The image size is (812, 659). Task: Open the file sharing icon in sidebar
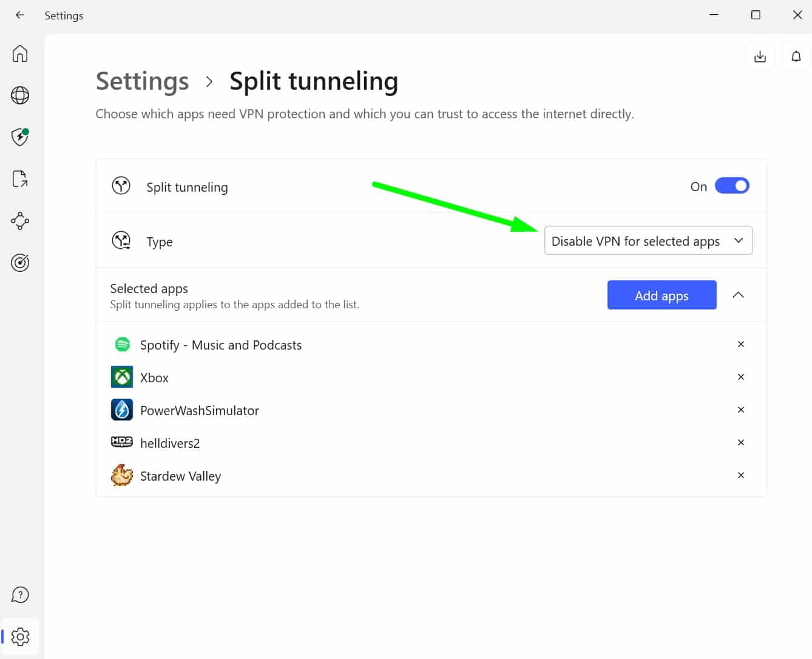(x=20, y=179)
